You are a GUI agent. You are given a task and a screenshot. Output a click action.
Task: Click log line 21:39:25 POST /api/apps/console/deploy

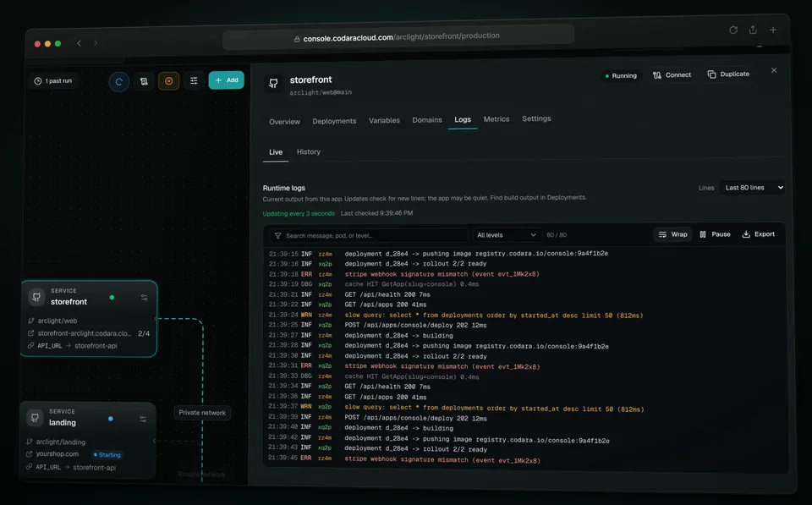point(377,325)
